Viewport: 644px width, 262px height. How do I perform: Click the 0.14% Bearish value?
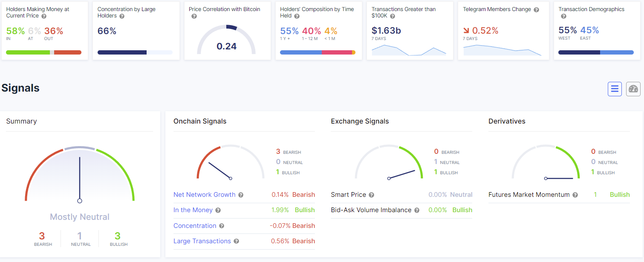293,195
